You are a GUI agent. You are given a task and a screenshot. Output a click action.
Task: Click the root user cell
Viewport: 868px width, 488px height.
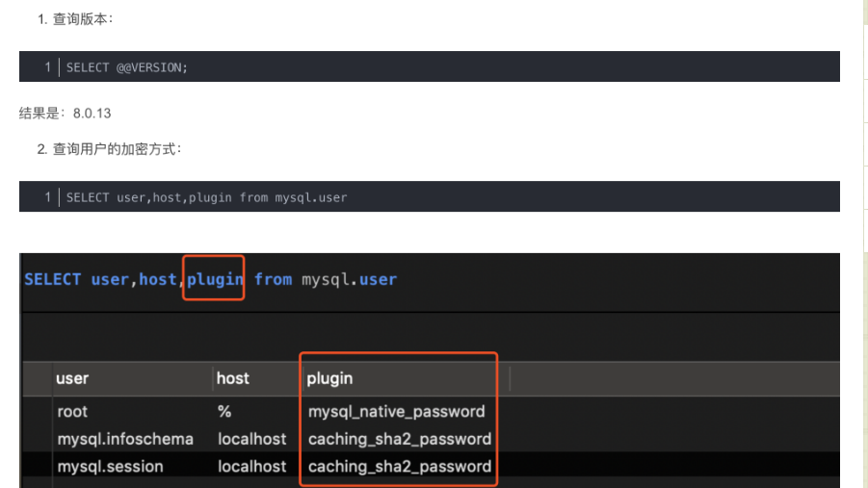(x=72, y=412)
